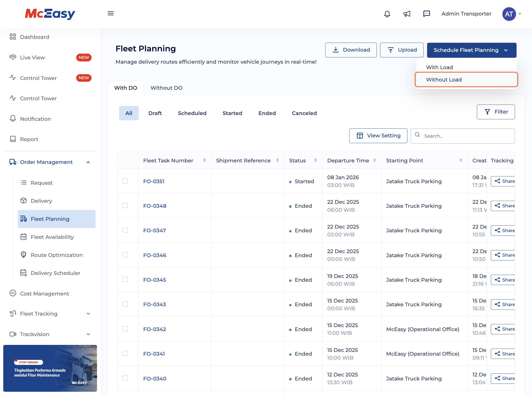Sort by Fleet Task Number column
Viewport: 532px width, 395px height.
204,160
